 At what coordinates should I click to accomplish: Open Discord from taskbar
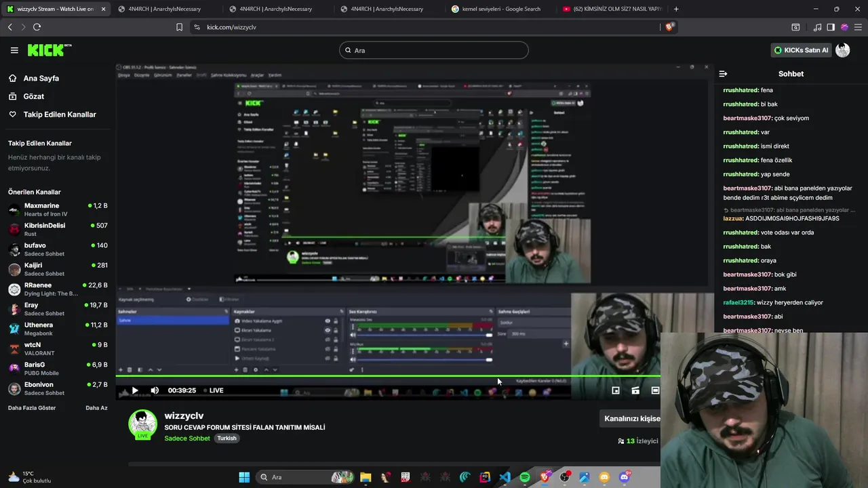click(625, 477)
